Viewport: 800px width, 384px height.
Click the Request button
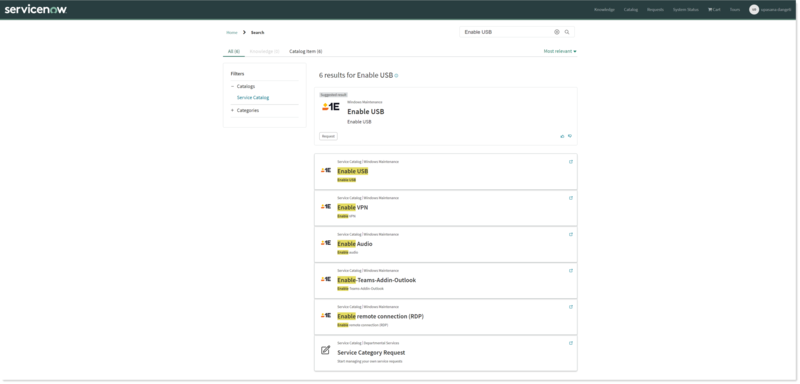(x=329, y=136)
